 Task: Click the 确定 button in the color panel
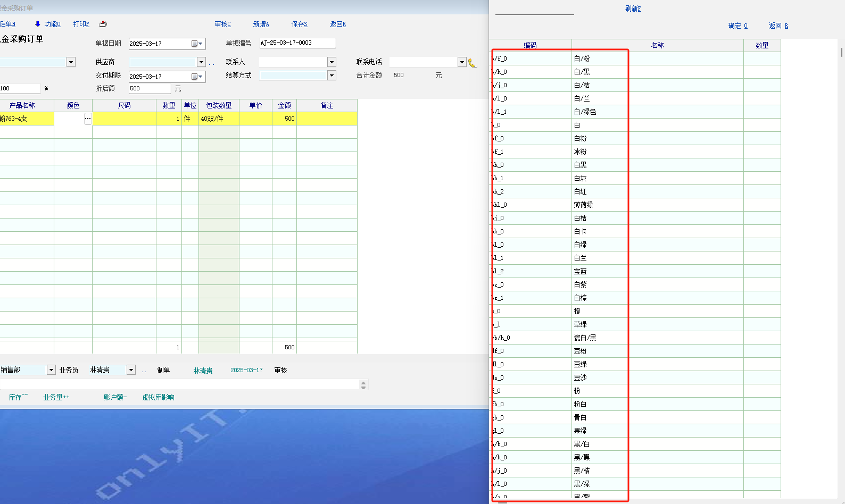pyautogui.click(x=738, y=26)
